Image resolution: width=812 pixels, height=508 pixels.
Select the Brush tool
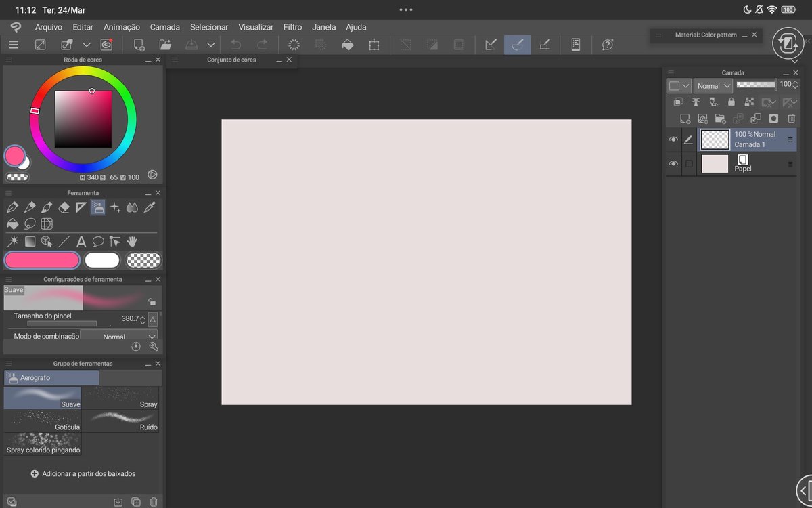(x=47, y=207)
